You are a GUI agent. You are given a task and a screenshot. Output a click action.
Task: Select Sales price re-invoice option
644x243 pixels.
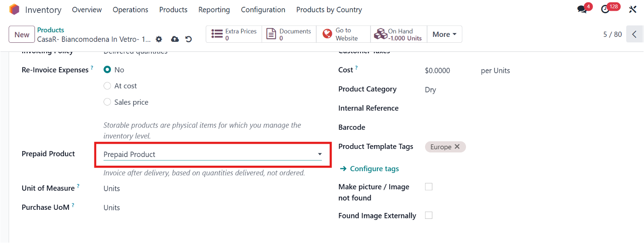tap(107, 102)
